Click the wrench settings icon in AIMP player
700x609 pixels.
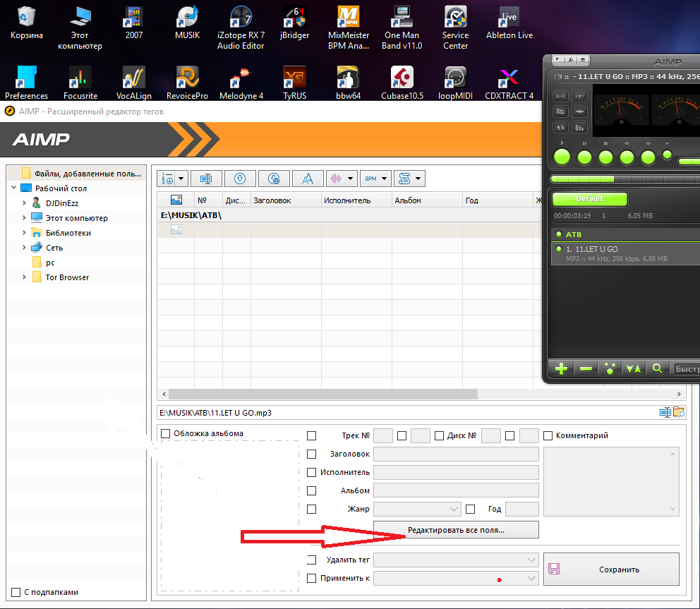pyautogui.click(x=571, y=60)
